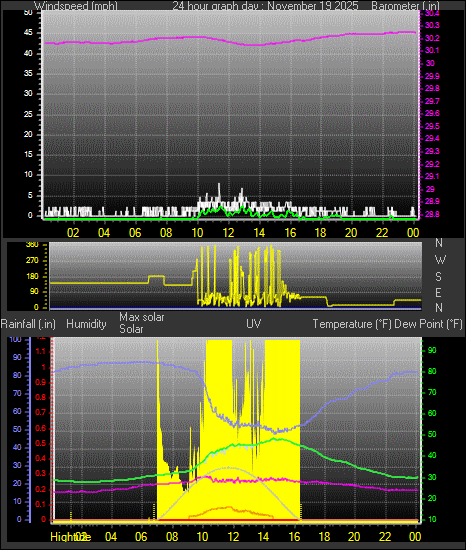
Task: Select the 29.5 barometer scale value
Action: (x=432, y=126)
